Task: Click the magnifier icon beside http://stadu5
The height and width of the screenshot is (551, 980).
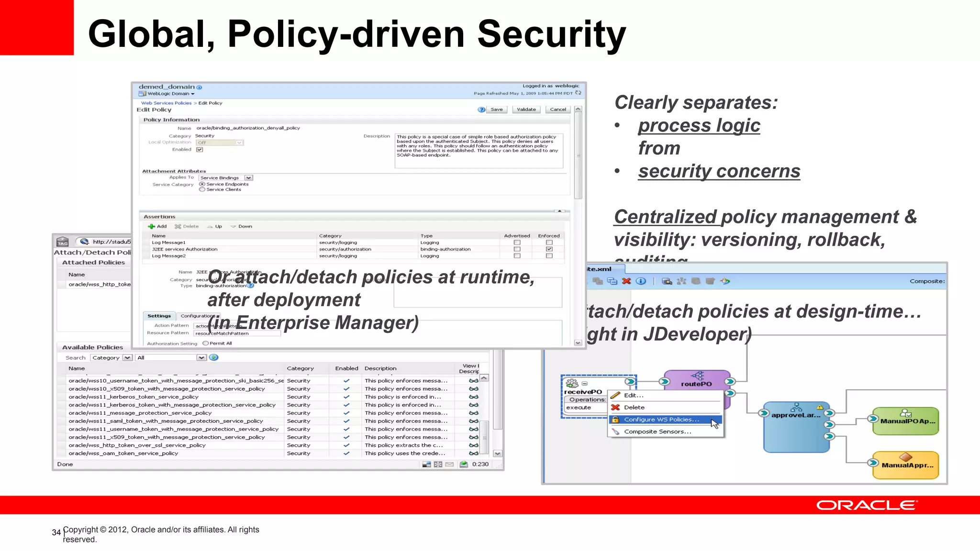Action: point(84,242)
